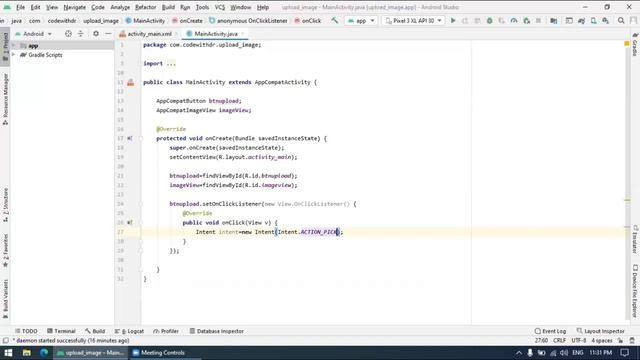
Task: Open the Build menu
Action: click(x=168, y=7)
